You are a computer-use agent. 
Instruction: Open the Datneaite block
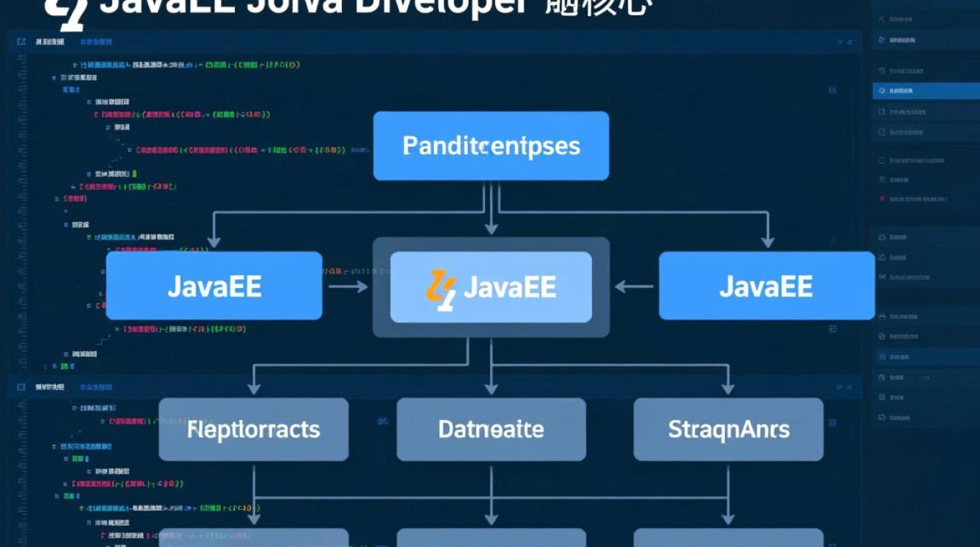(491, 429)
